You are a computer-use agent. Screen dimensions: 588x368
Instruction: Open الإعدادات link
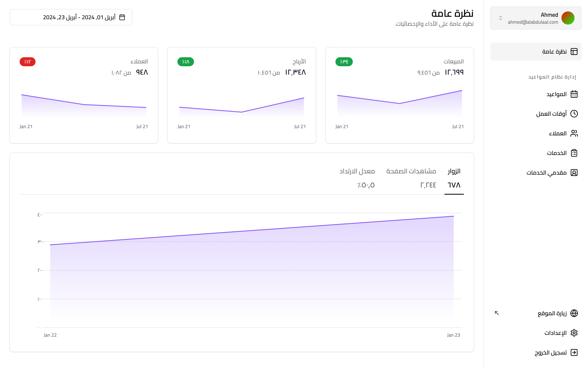(x=536, y=333)
